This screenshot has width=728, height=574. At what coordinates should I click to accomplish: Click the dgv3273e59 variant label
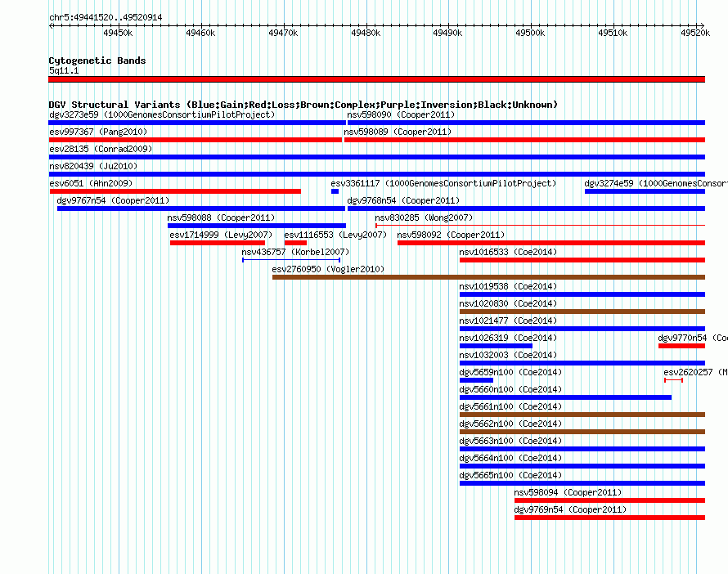point(162,114)
